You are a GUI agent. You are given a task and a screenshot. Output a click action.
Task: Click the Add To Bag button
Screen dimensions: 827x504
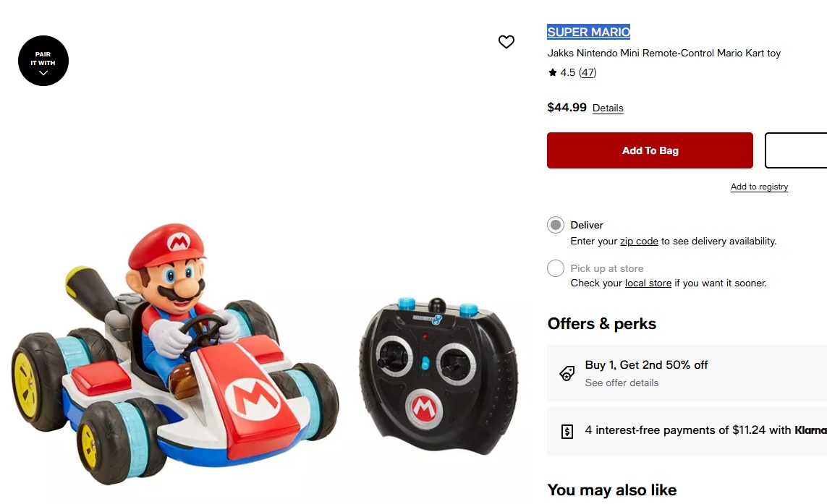[x=650, y=150]
